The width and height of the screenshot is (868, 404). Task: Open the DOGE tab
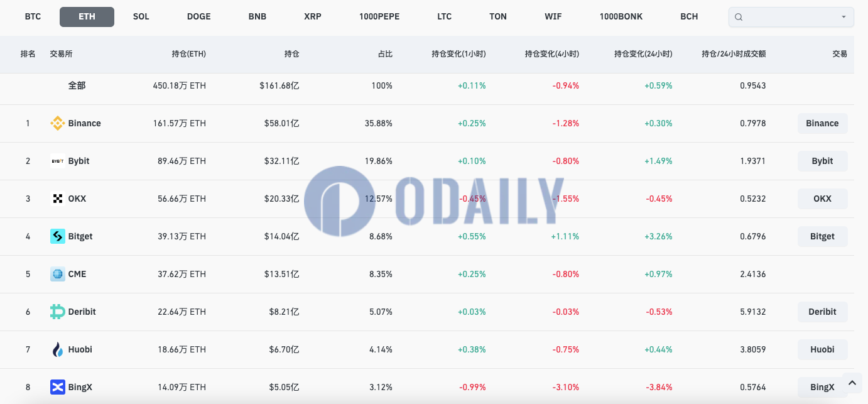(x=199, y=16)
